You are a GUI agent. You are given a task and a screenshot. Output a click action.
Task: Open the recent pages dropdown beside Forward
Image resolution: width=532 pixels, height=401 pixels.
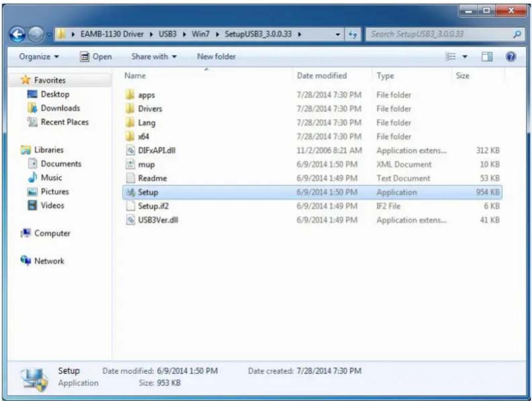coord(49,34)
